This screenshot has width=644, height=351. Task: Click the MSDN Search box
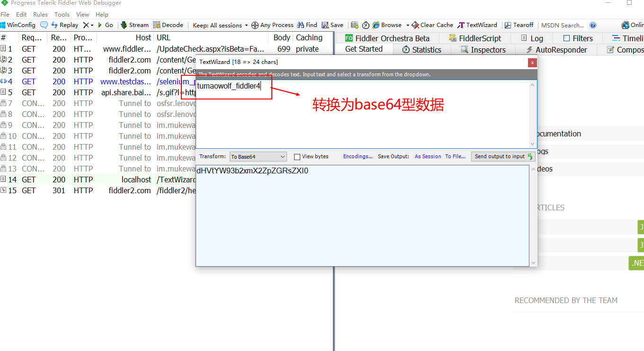coord(563,25)
